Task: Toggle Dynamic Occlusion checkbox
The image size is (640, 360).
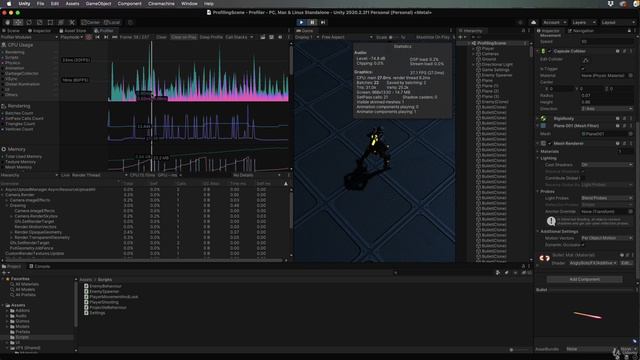Action: click(583, 245)
